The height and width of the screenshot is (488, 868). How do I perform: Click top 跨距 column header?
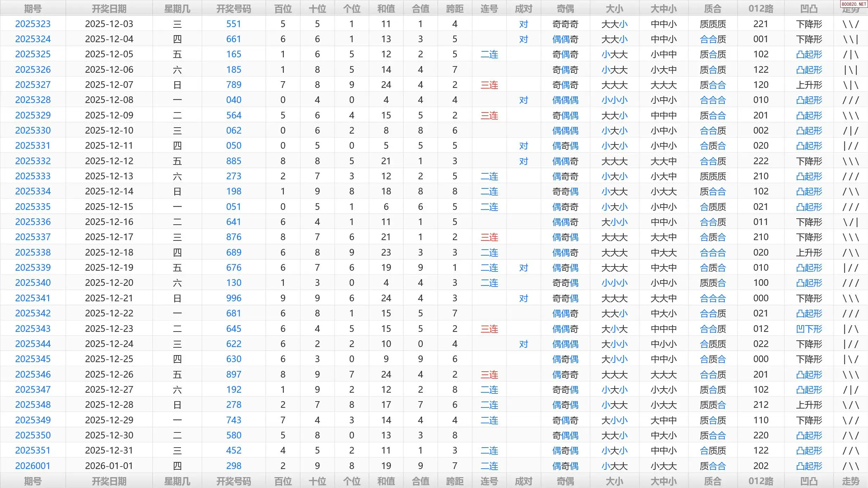(455, 8)
